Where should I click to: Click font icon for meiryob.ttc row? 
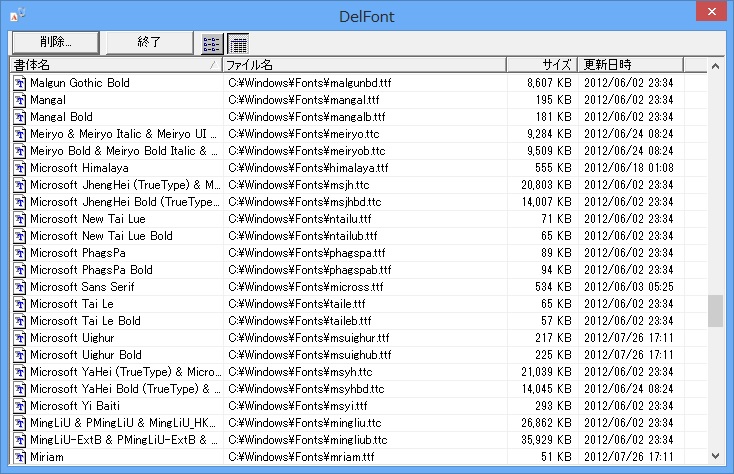coord(20,151)
